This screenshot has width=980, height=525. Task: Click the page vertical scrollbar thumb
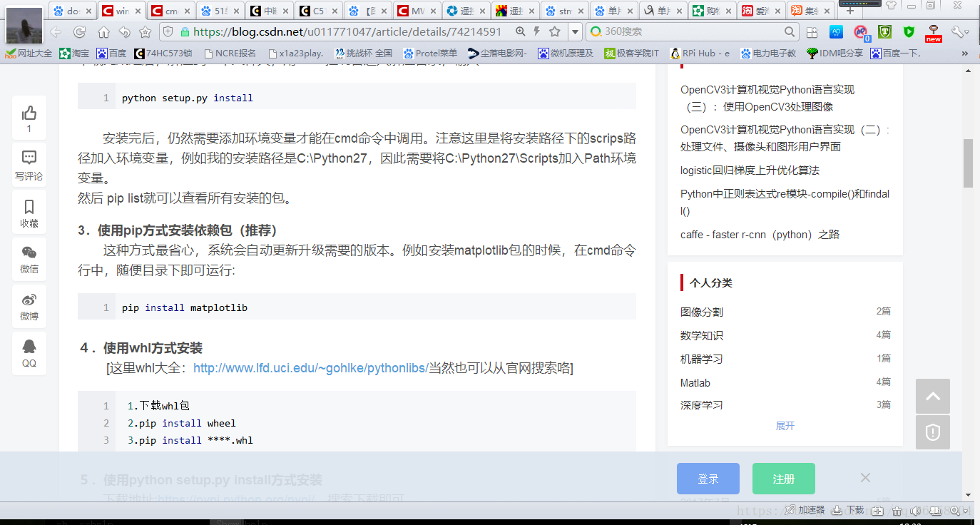(x=969, y=163)
